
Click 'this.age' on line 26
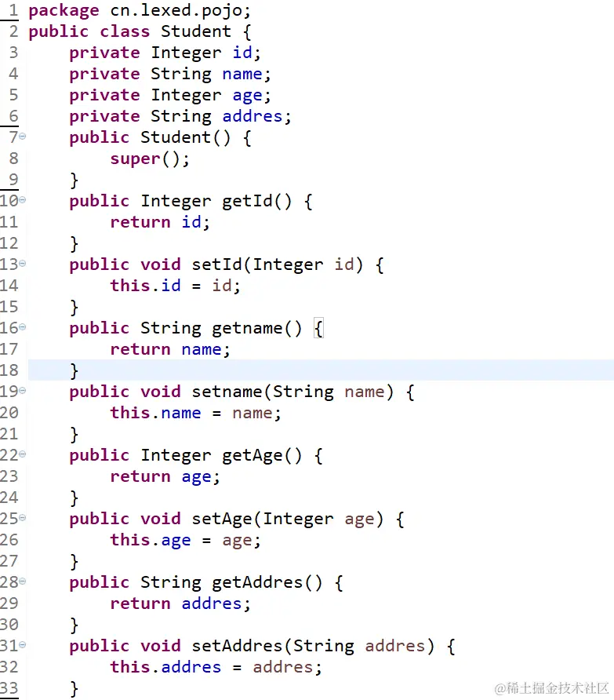pyautogui.click(x=151, y=541)
